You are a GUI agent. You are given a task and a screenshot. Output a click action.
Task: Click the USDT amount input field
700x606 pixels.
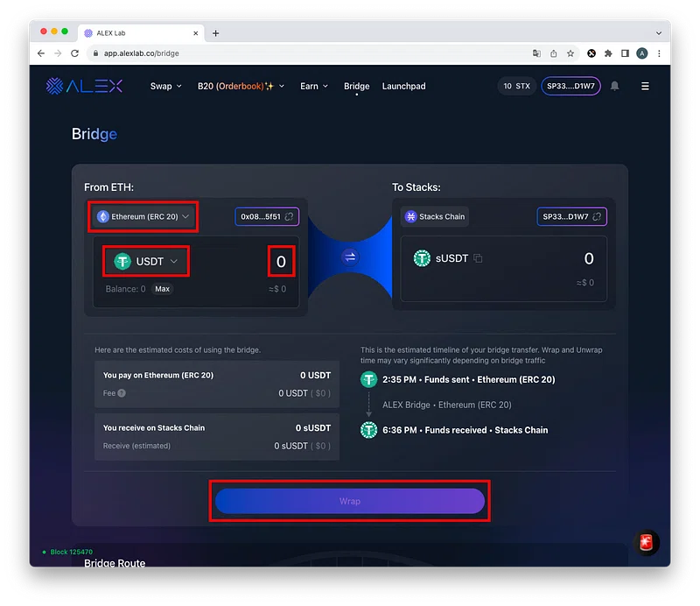281,261
